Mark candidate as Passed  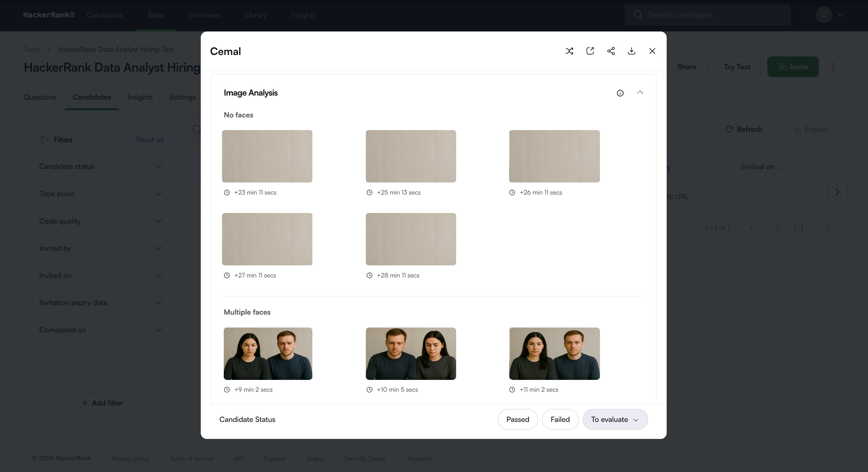518,419
